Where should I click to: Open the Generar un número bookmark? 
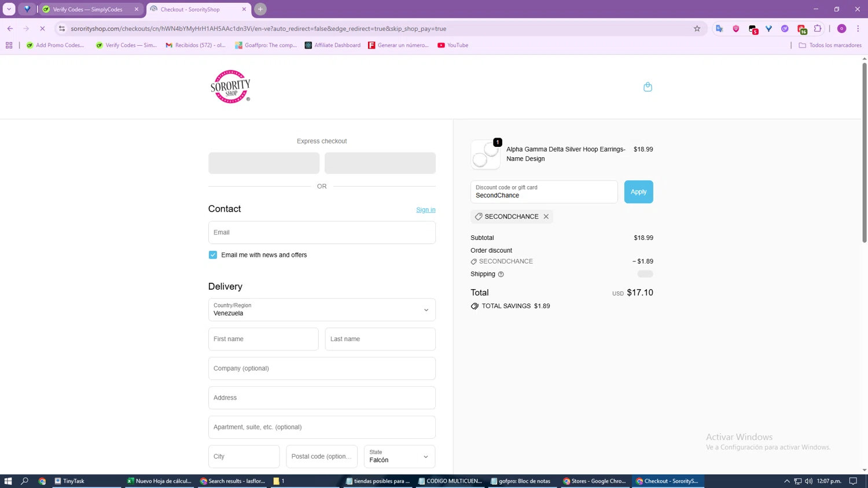[x=399, y=45]
